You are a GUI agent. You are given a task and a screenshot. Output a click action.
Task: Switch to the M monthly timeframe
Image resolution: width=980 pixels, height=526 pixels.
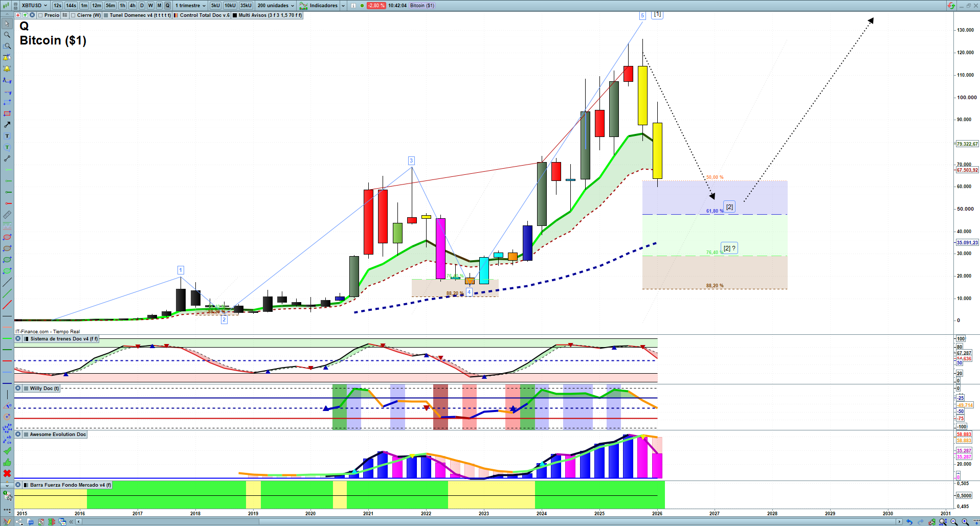(x=159, y=6)
